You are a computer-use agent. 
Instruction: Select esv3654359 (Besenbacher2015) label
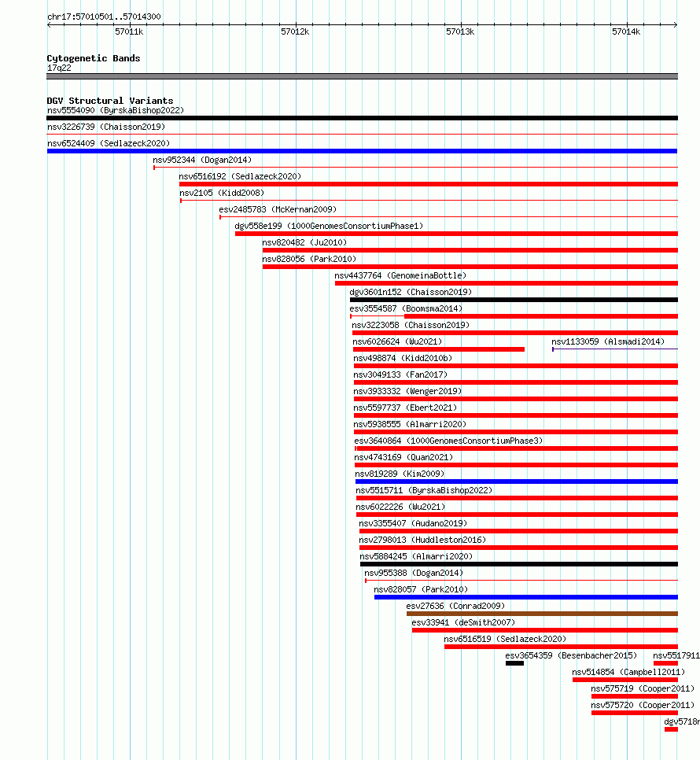pyautogui.click(x=571, y=655)
